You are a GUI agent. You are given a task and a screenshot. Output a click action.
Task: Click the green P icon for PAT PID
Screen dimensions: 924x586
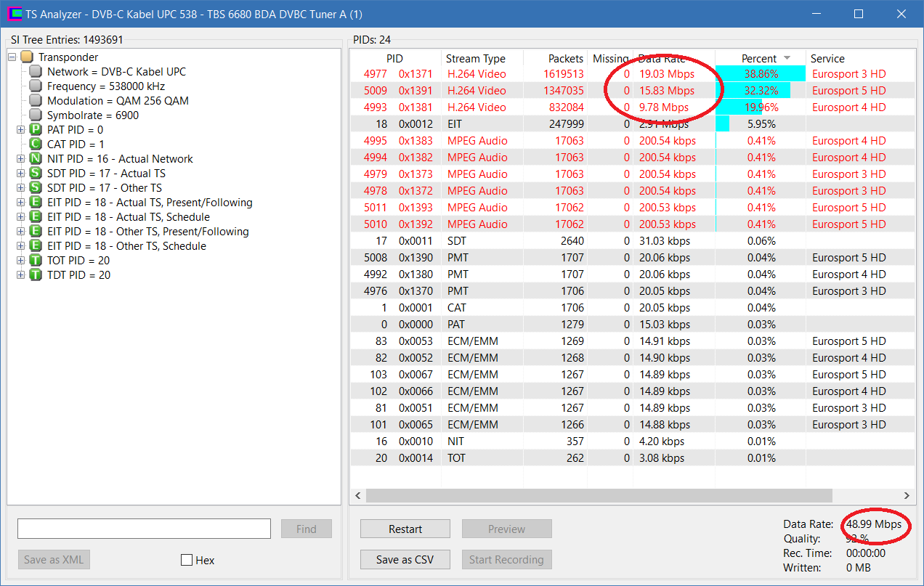coord(36,130)
